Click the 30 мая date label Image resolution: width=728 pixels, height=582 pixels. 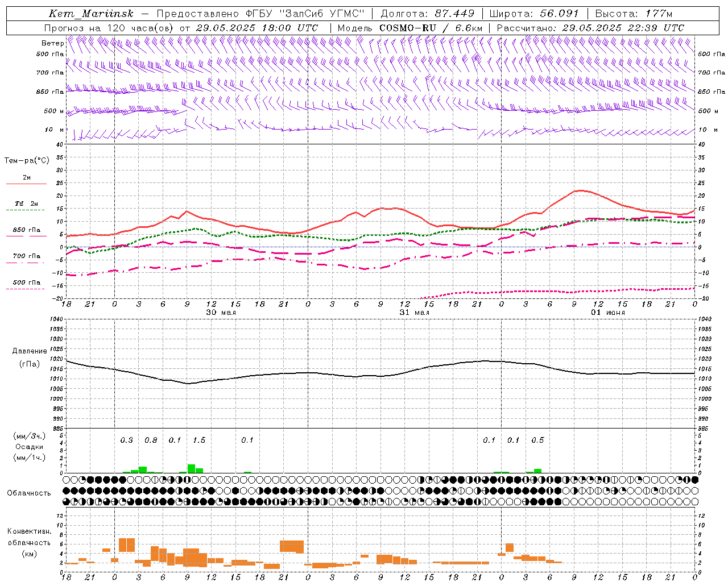point(221,313)
